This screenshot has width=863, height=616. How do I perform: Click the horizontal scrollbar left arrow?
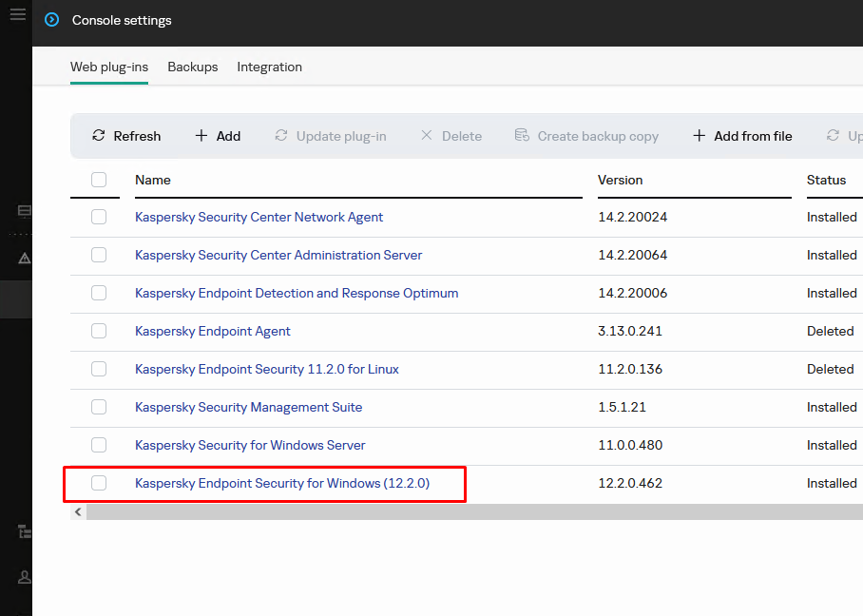78,511
